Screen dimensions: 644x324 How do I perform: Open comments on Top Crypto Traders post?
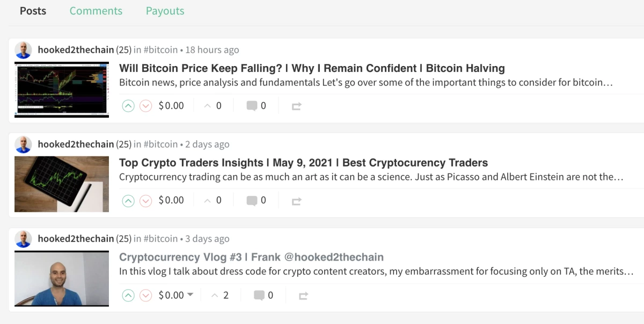(x=256, y=200)
